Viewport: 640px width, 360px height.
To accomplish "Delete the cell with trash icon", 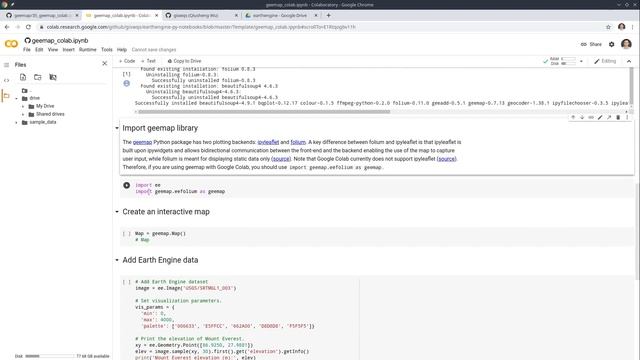I will 618,117.
